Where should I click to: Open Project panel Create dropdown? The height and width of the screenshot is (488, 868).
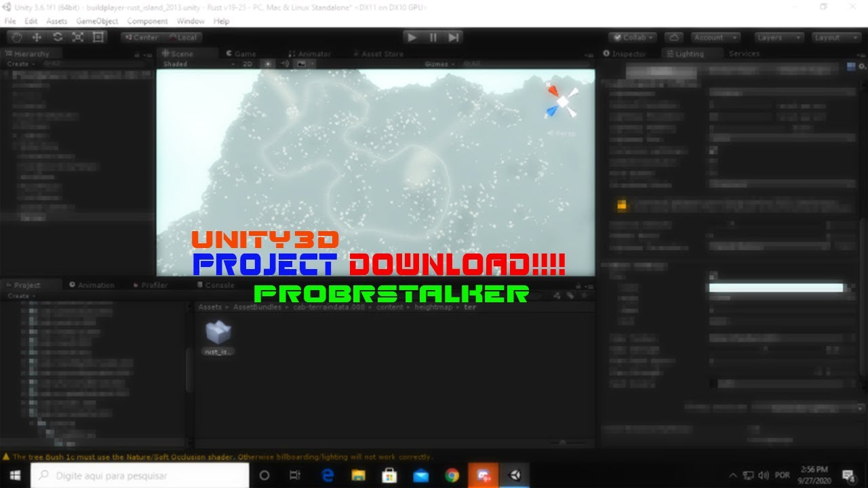(x=20, y=296)
